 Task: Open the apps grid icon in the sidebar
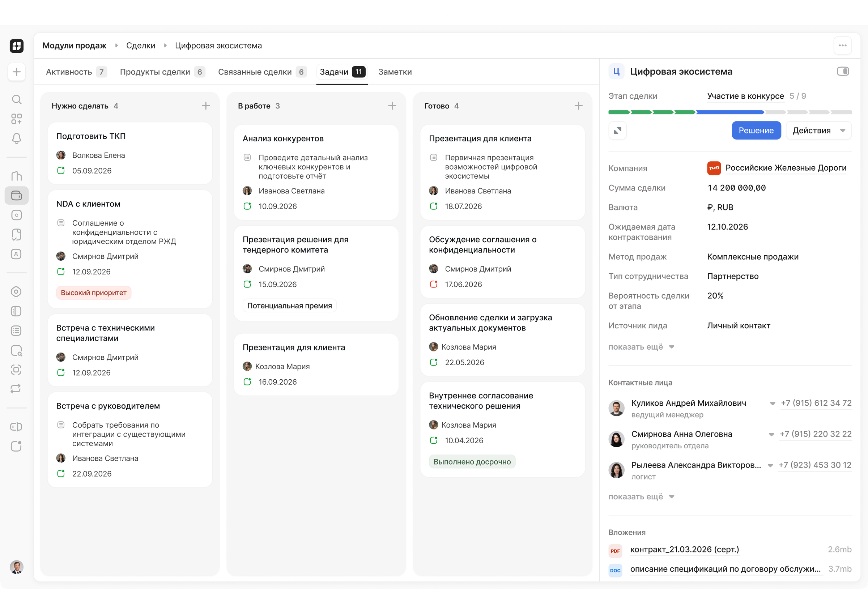coord(16,119)
